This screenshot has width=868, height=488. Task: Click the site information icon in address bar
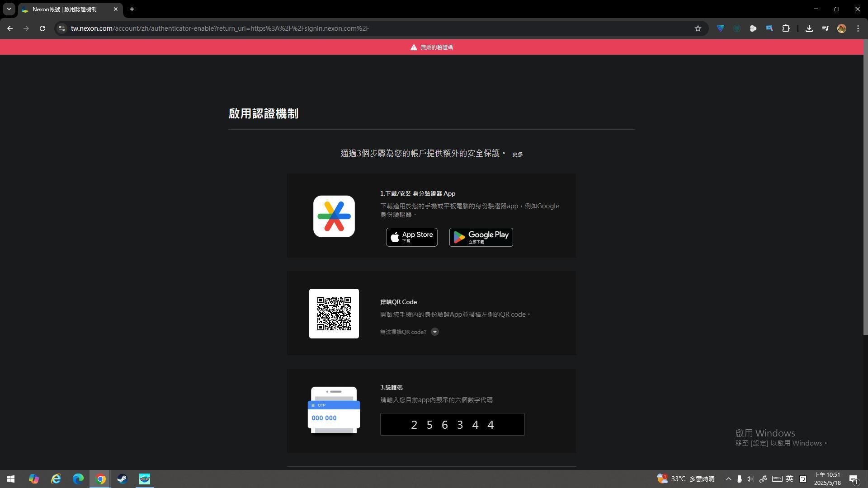(x=62, y=28)
